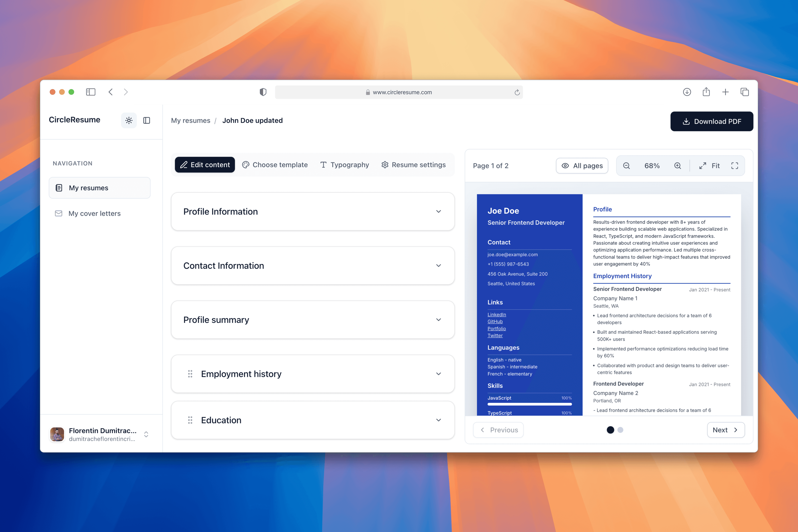This screenshot has width=798, height=532.
Task: Select the Typography tool
Action: tap(344, 165)
